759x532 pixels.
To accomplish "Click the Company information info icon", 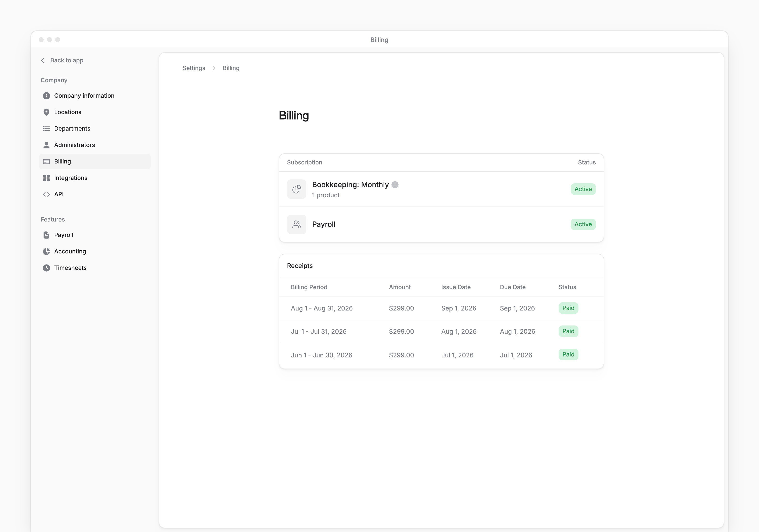I will [46, 96].
